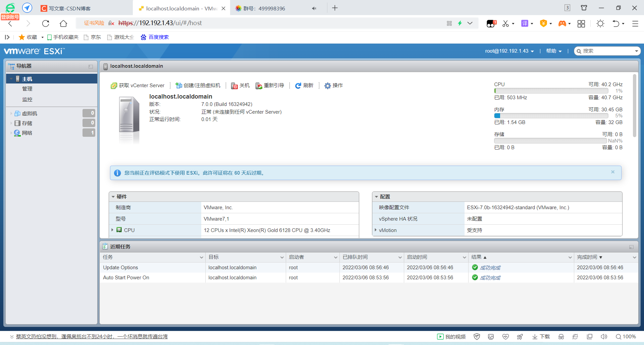Open the 操作 gear menu

coord(333,85)
